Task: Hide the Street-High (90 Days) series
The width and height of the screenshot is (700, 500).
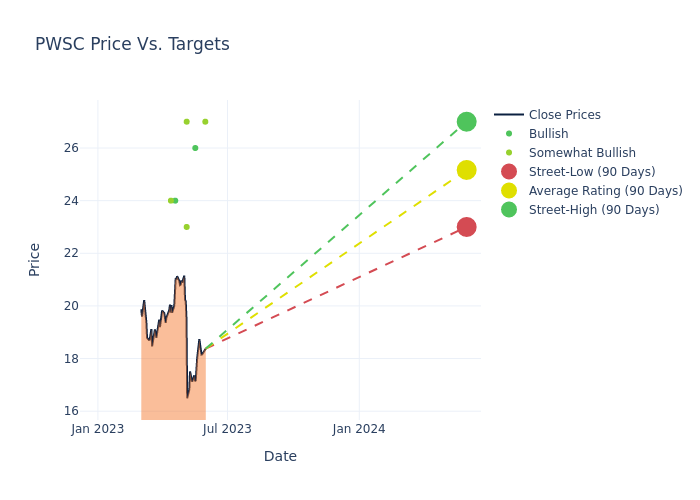Action: pyautogui.click(x=594, y=210)
